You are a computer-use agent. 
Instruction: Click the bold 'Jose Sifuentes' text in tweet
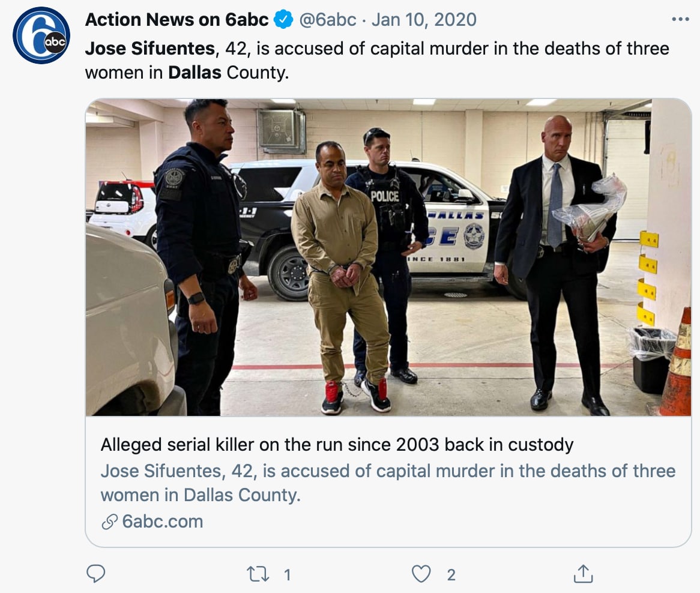pos(150,48)
